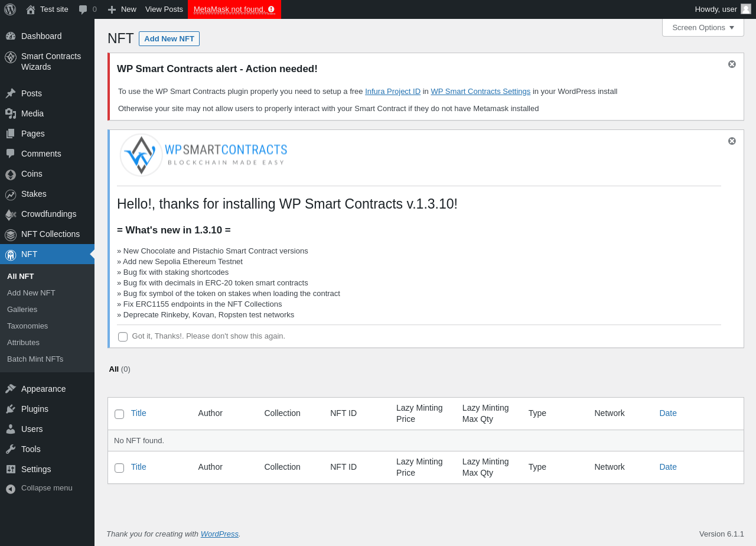Click the Plugins plug icon
The height and width of the screenshot is (546, 756).
point(11,409)
